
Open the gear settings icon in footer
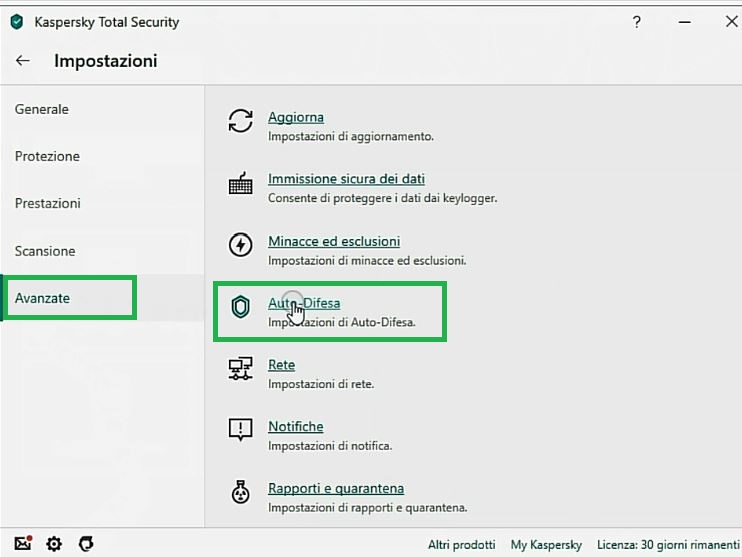[x=54, y=544]
